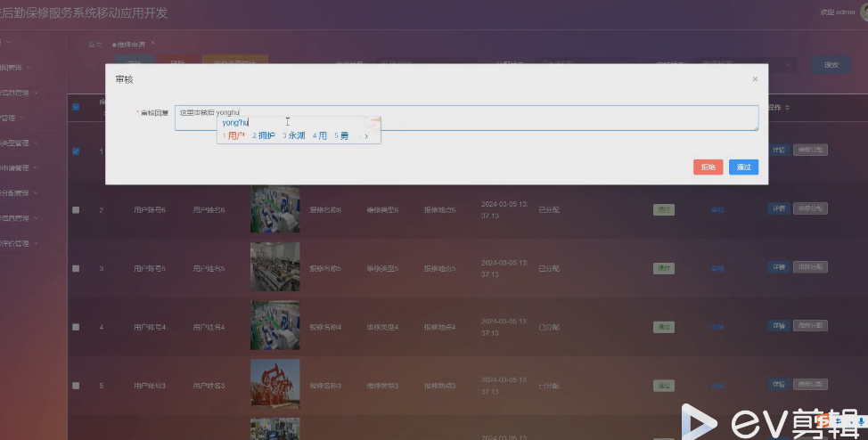Image resolution: width=868 pixels, height=440 pixels.
Task: Click the green 通过 tag in row 2
Action: pos(664,210)
